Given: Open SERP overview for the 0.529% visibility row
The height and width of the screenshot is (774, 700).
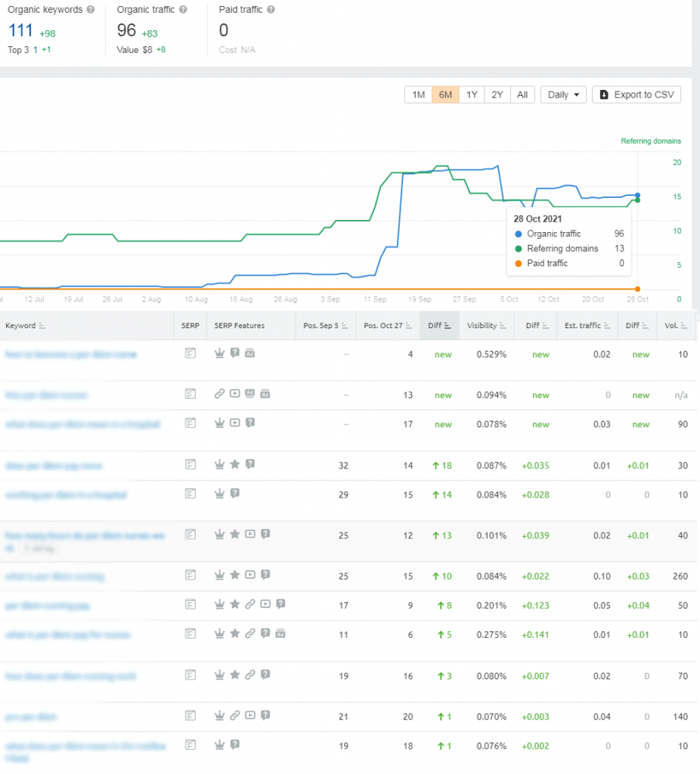Looking at the screenshot, I should pyautogui.click(x=190, y=354).
